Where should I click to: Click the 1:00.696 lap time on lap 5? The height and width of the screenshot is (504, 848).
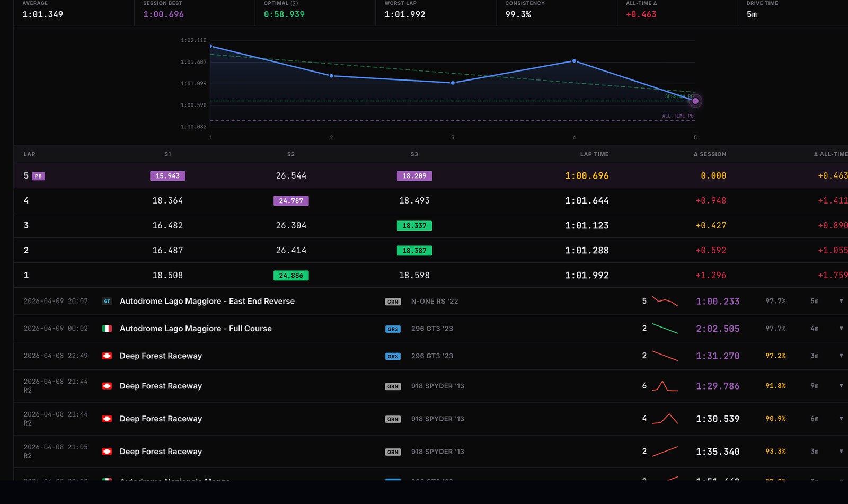[x=587, y=176]
